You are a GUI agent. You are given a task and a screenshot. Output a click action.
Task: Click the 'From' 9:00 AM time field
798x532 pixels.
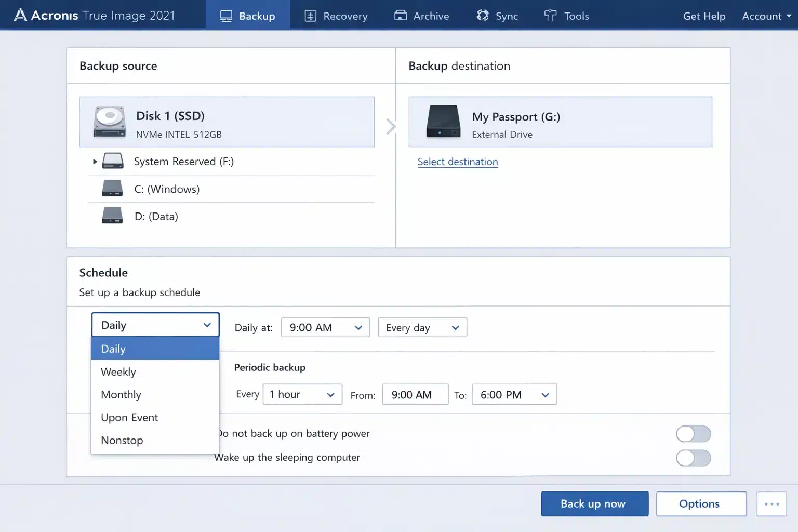[x=415, y=394]
